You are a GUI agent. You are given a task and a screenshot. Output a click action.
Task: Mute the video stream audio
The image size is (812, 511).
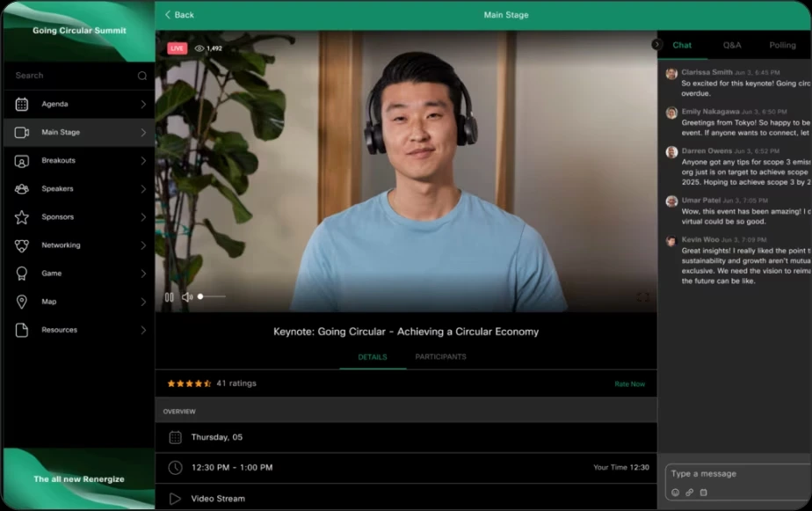[x=186, y=297]
